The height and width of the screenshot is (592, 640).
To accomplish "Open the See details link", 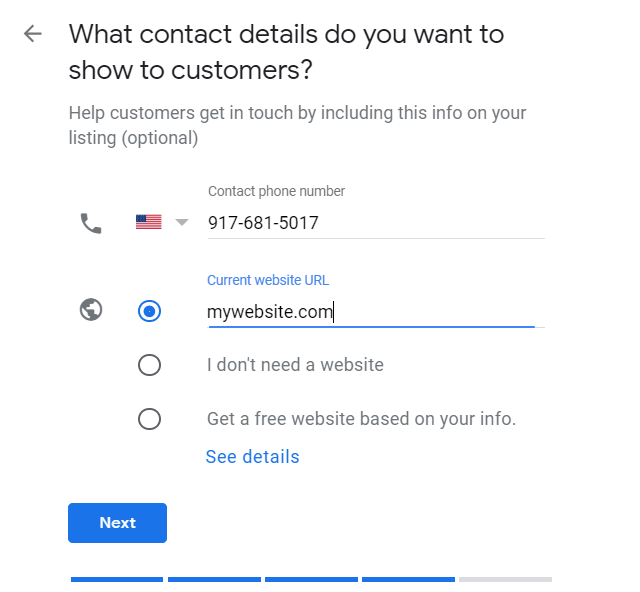I will (x=252, y=457).
